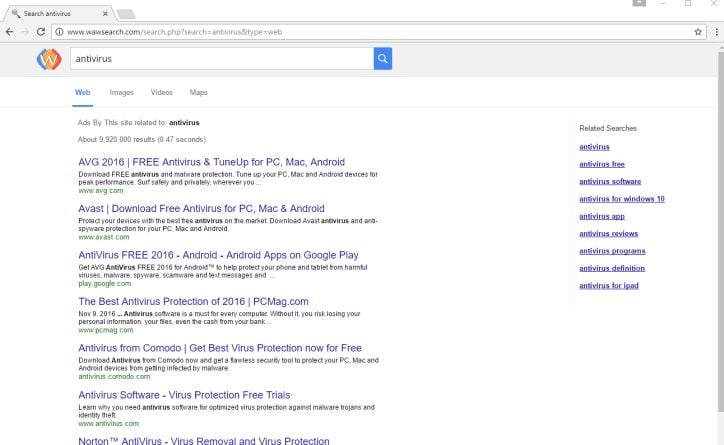
Task: Click the site information icon in address bar
Action: point(59,32)
